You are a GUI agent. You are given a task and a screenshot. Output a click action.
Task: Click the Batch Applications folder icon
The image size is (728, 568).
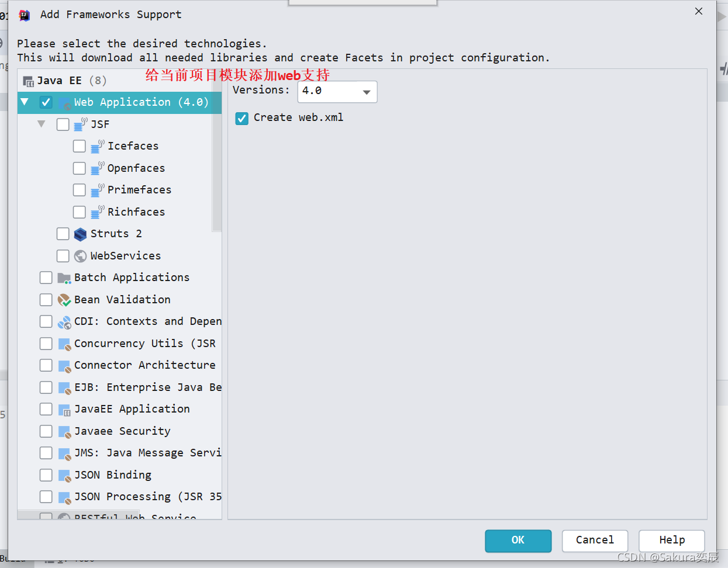pos(64,278)
